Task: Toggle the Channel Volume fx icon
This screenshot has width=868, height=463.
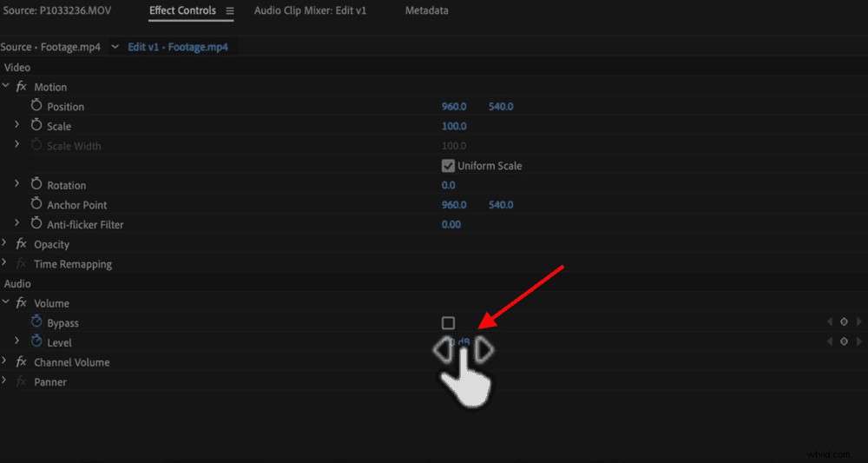Action: [x=21, y=362]
